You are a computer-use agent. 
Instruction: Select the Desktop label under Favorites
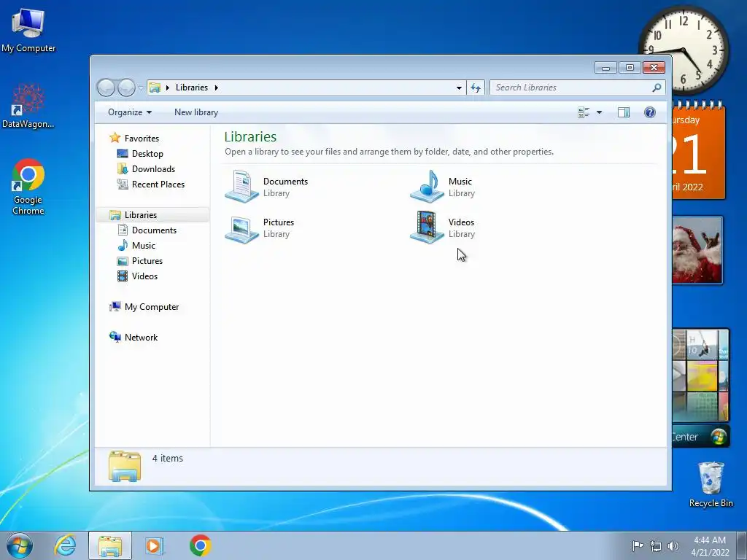coord(147,154)
